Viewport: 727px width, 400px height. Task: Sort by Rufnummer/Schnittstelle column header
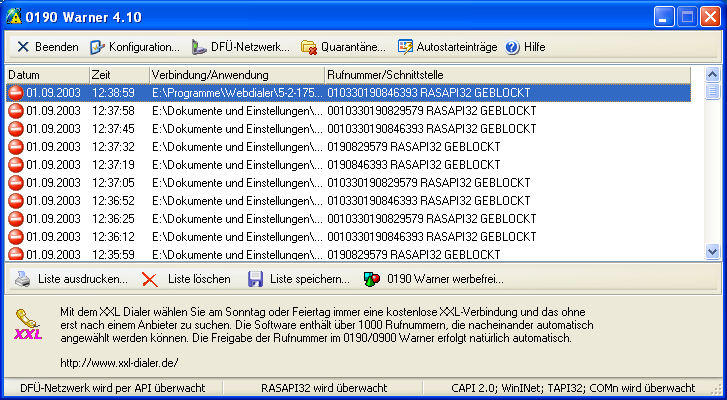click(508, 75)
